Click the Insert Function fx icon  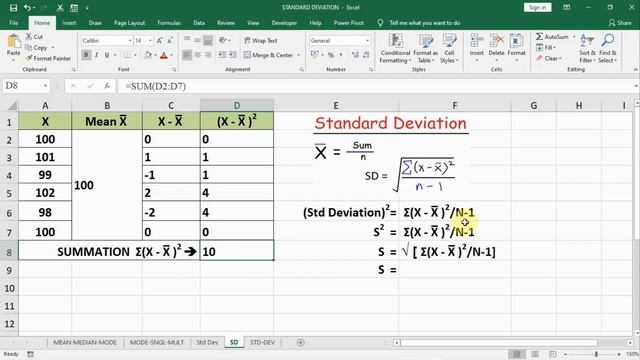click(x=107, y=86)
